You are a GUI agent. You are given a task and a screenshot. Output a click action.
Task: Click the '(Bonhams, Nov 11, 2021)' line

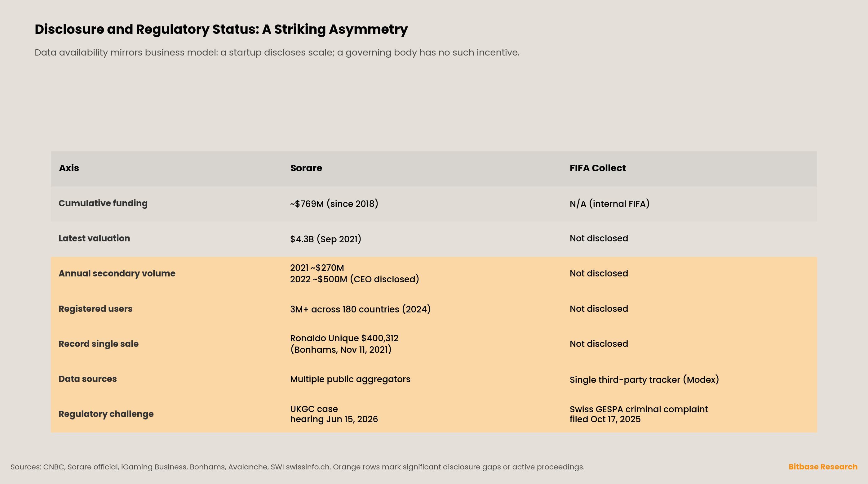(x=341, y=350)
